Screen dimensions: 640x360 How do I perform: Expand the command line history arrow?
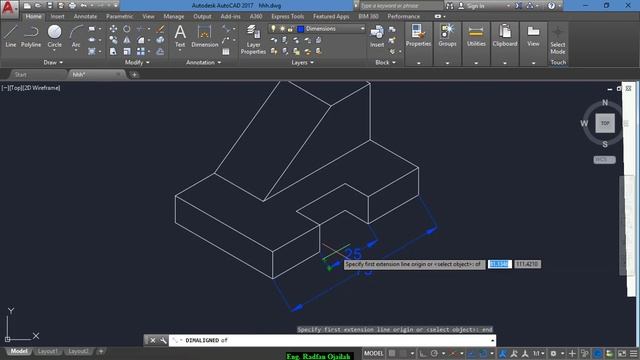point(492,340)
